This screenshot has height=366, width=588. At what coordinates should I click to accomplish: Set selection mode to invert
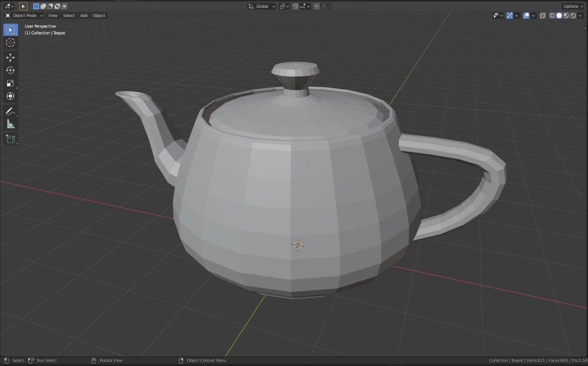tap(57, 6)
